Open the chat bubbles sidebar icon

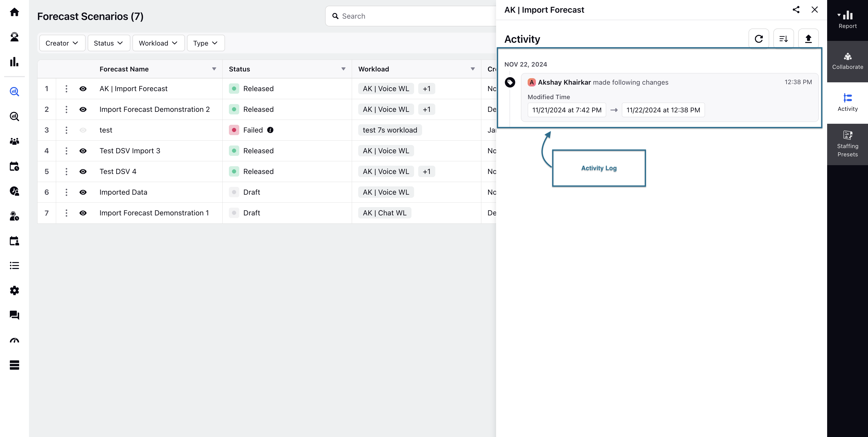[x=14, y=315]
